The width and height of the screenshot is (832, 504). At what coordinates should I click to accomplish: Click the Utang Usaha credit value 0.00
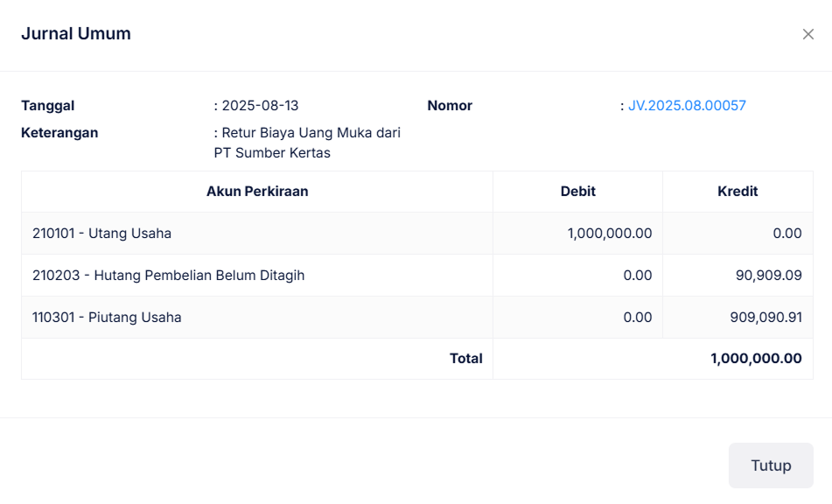point(787,234)
